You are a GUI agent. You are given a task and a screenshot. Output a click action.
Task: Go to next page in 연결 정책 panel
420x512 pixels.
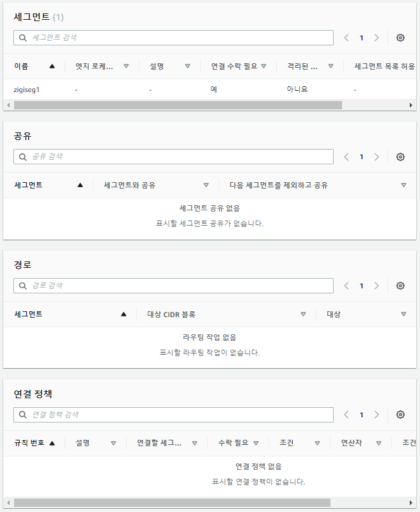pyautogui.click(x=377, y=415)
